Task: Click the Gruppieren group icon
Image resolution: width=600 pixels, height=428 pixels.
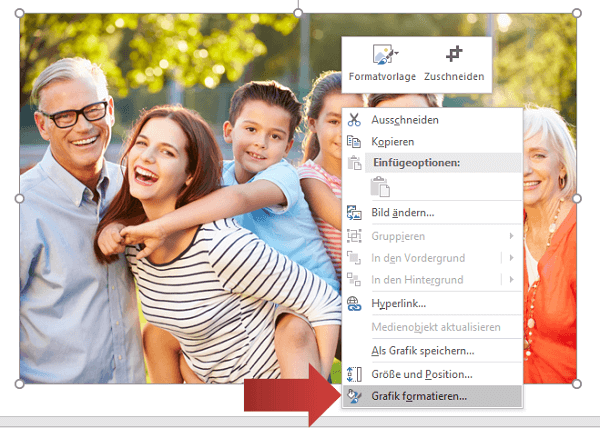Action: 354,236
